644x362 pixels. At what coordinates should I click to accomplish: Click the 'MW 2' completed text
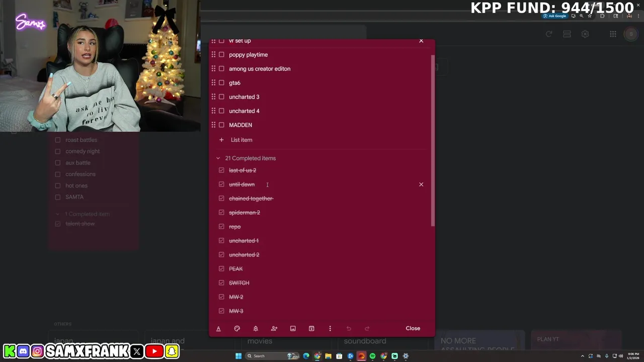236,297
